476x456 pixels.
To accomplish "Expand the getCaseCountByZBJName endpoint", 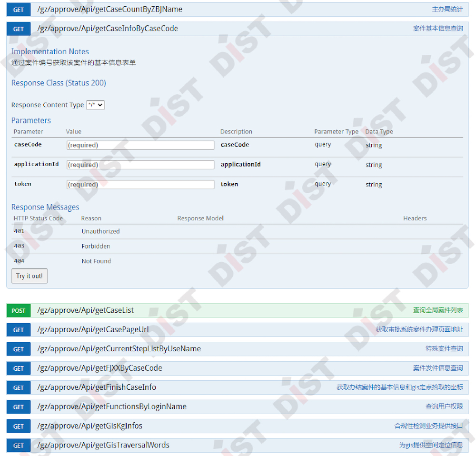I will point(109,10).
